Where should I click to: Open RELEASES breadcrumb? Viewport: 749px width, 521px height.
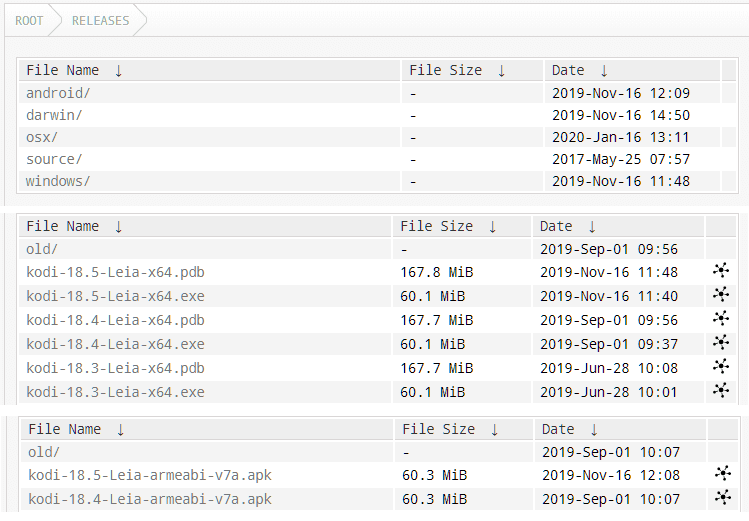pos(100,21)
